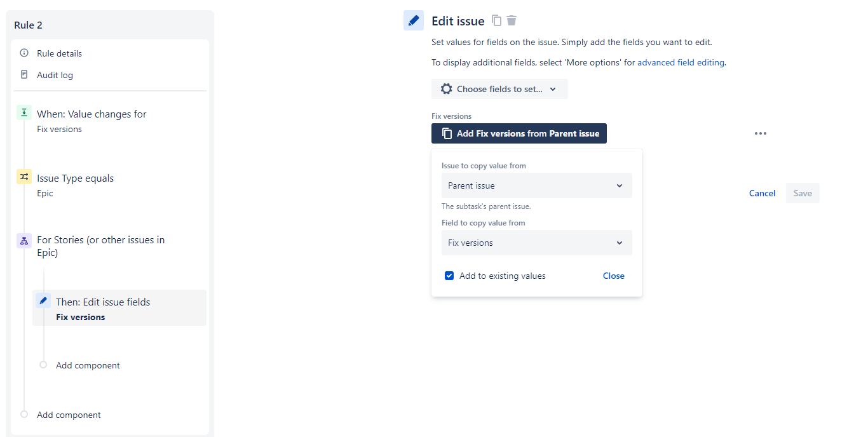Close the copy value popup
The image size is (868, 437).
[x=614, y=276]
